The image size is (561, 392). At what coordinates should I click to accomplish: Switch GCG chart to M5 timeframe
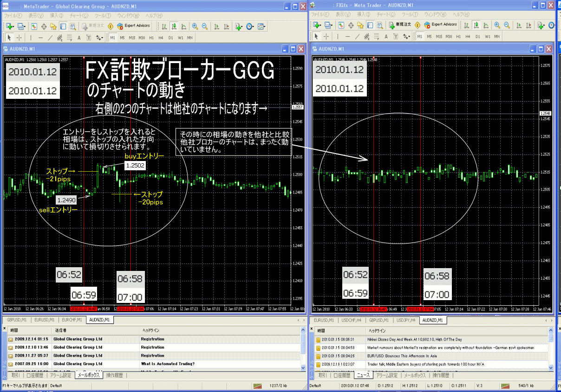tap(122, 38)
